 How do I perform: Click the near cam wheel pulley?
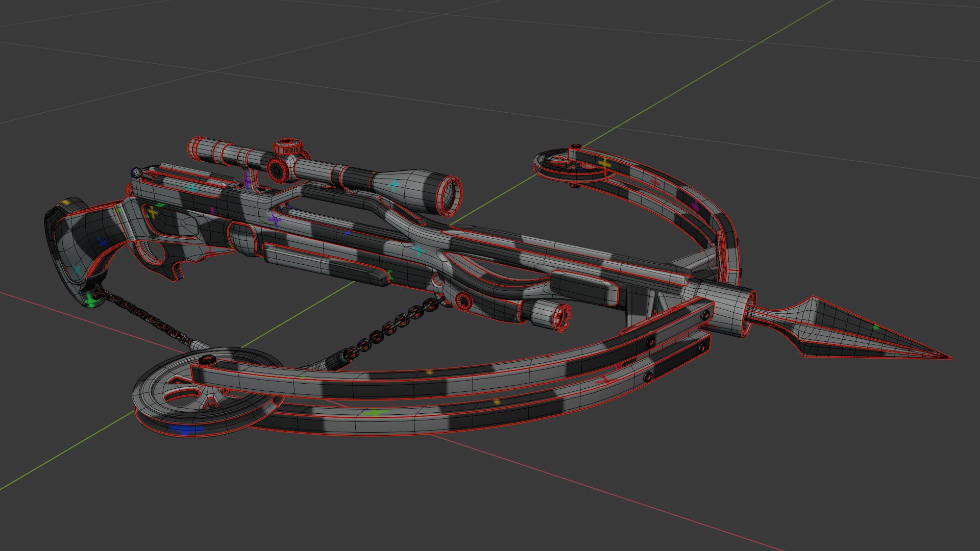(209, 393)
